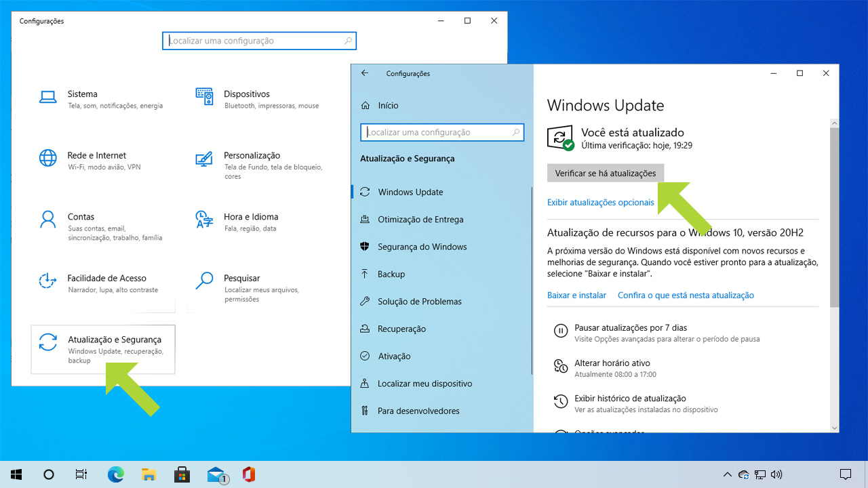This screenshot has height=488, width=868.
Task: Focus search field in back Configurações window
Action: pos(259,41)
